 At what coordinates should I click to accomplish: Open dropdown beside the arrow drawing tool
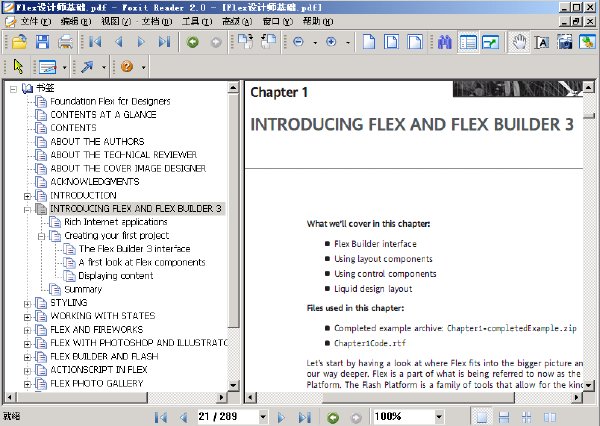click(x=104, y=67)
